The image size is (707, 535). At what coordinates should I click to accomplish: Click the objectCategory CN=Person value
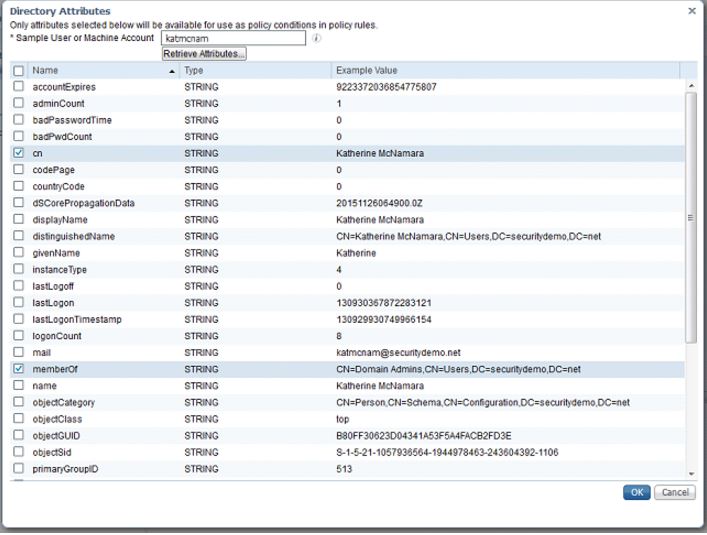click(483, 402)
